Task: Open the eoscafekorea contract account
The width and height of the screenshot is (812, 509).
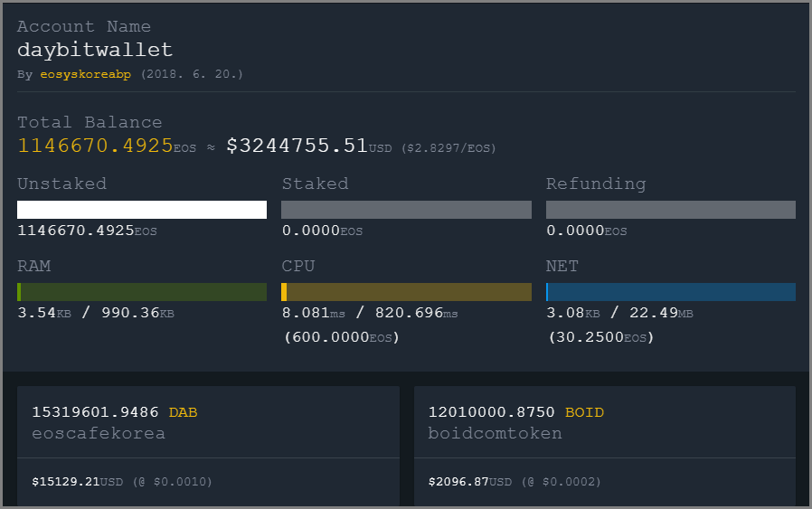Action: pyautogui.click(x=99, y=433)
